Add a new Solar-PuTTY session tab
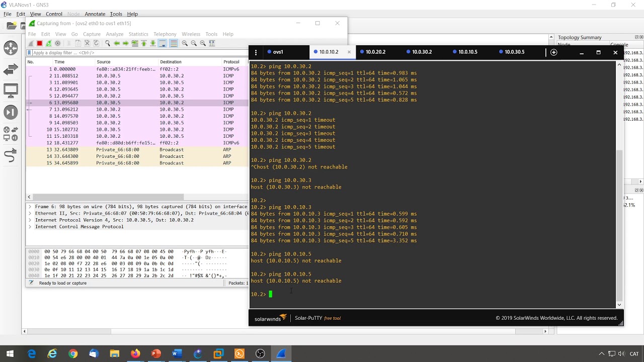This screenshot has height=362, width=644. [x=554, y=52]
